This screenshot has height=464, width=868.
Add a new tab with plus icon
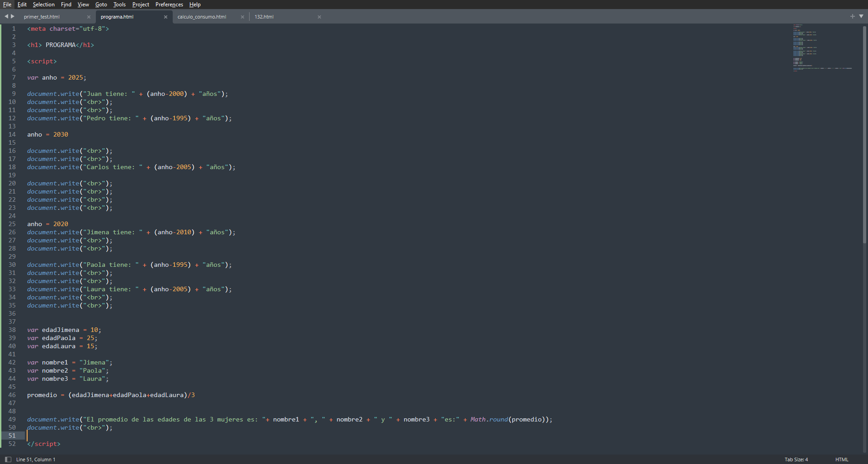(853, 16)
